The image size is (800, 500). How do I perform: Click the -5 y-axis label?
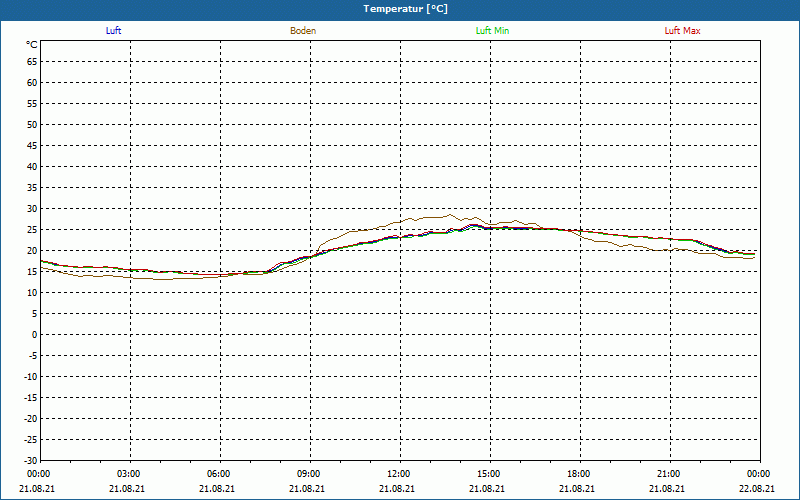pos(32,356)
